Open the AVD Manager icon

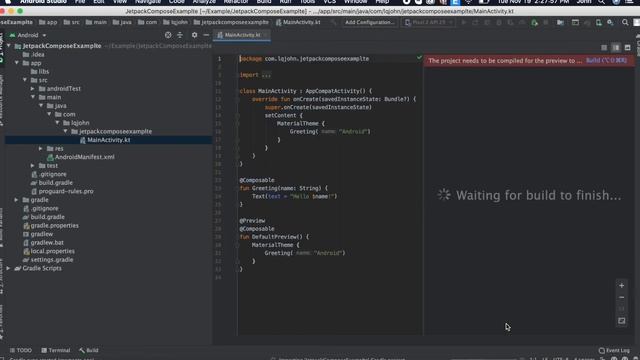pyautogui.click(x=598, y=22)
